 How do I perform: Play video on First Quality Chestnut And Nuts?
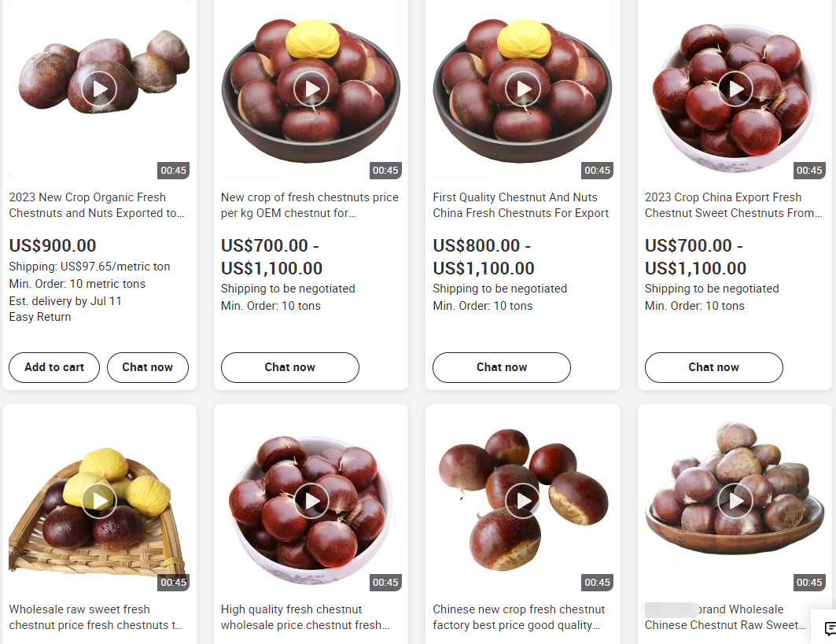(x=523, y=89)
